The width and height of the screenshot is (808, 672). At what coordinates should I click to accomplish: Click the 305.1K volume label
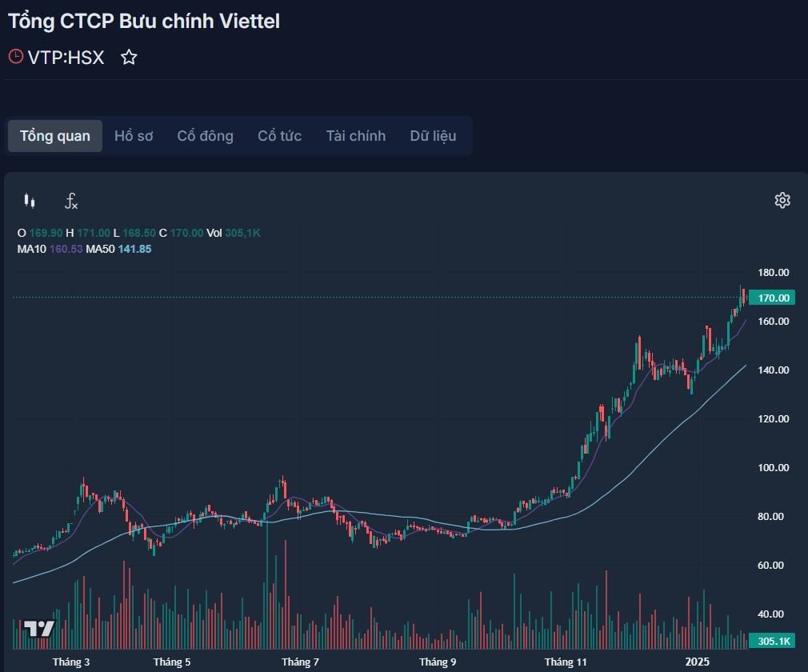click(x=771, y=641)
